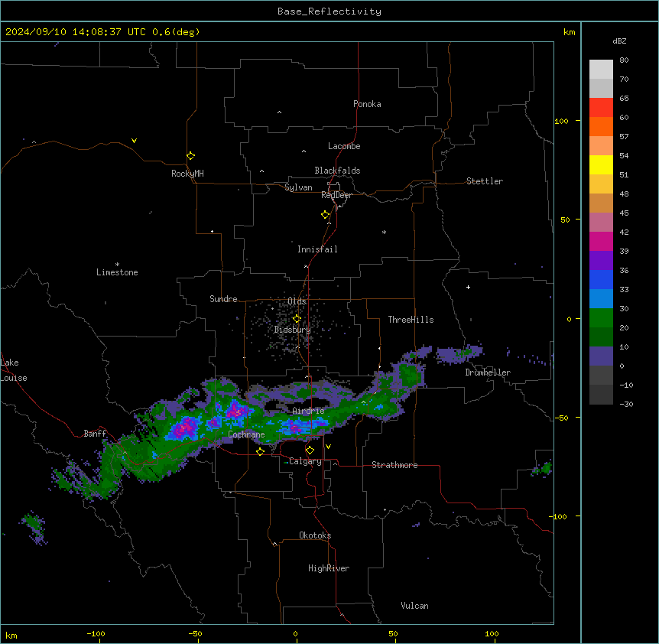This screenshot has width=659, height=644.
Task: Click the asterisk marker above Limestone
Action: [117, 265]
